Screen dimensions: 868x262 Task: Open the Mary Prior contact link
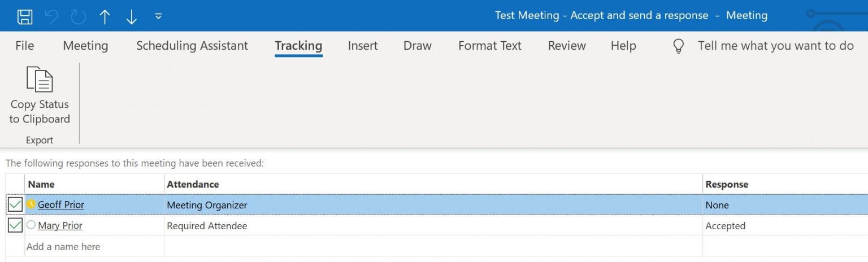coord(60,225)
